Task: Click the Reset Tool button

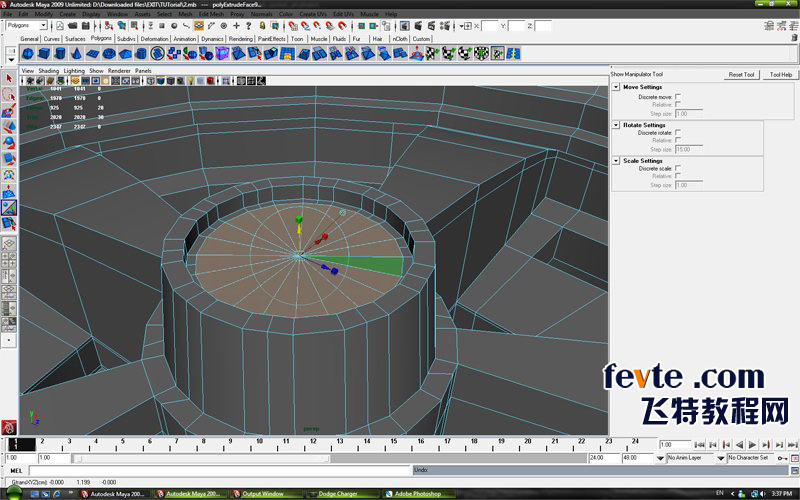Action: click(x=741, y=74)
